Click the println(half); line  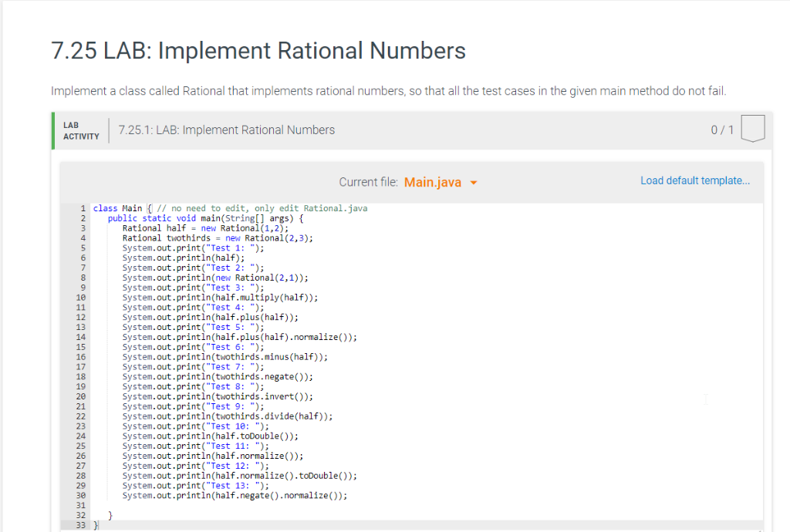184,258
